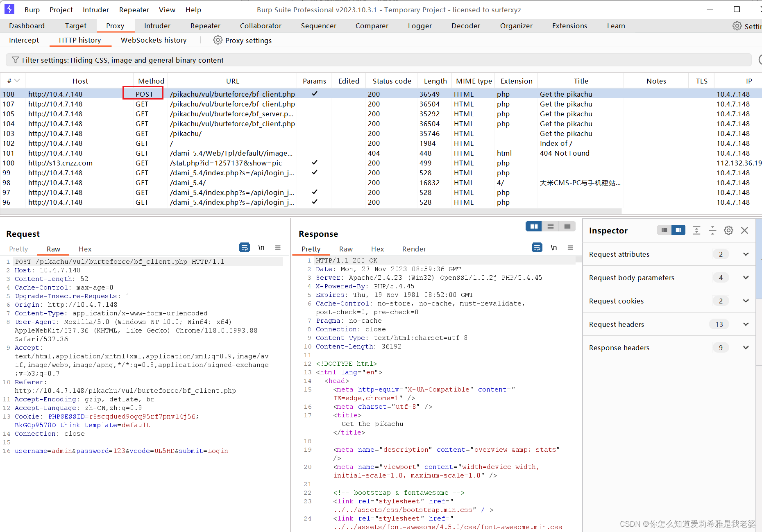This screenshot has width=762, height=532.
Task: Select the Hex tab in Request panel
Action: (x=85, y=249)
